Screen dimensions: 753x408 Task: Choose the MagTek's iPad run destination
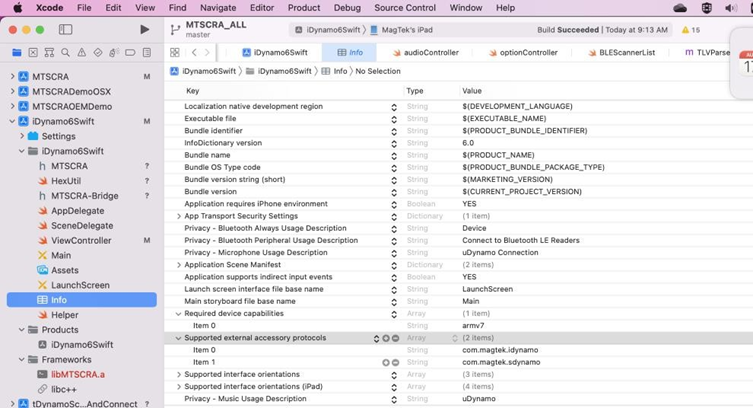tap(401, 30)
